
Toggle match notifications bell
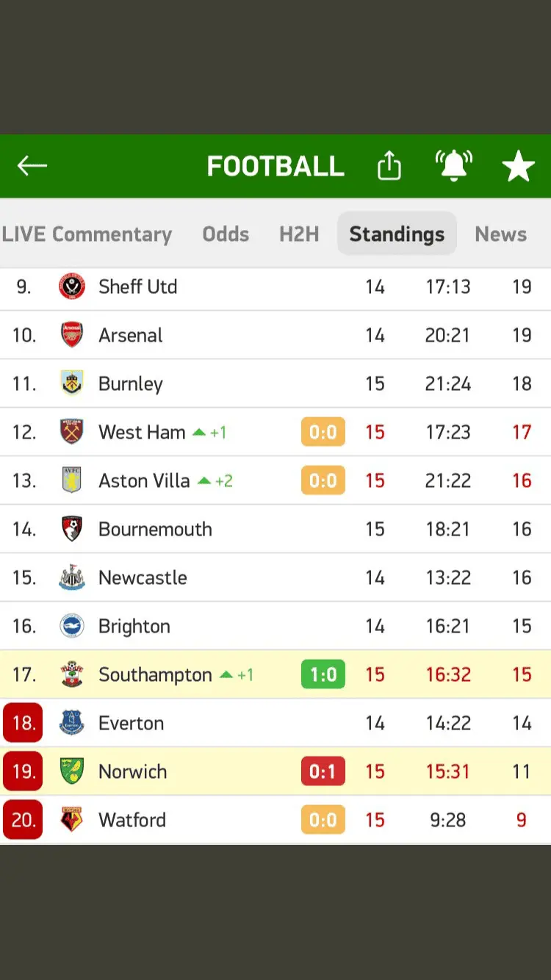454,166
